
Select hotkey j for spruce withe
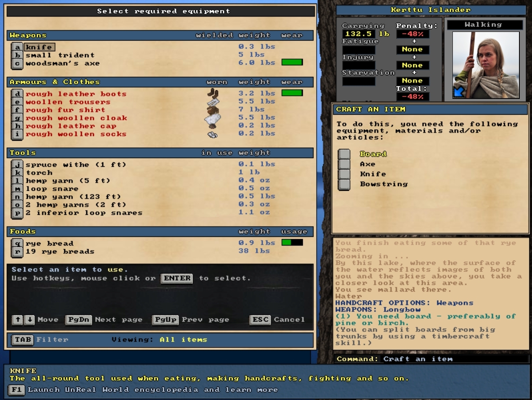click(x=17, y=165)
